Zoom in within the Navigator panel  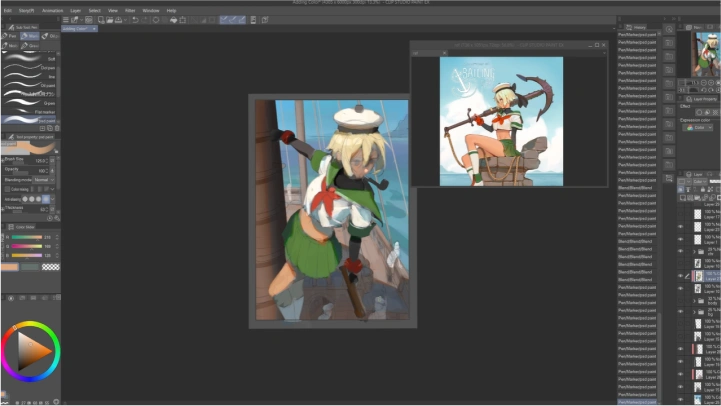[x=711, y=83]
